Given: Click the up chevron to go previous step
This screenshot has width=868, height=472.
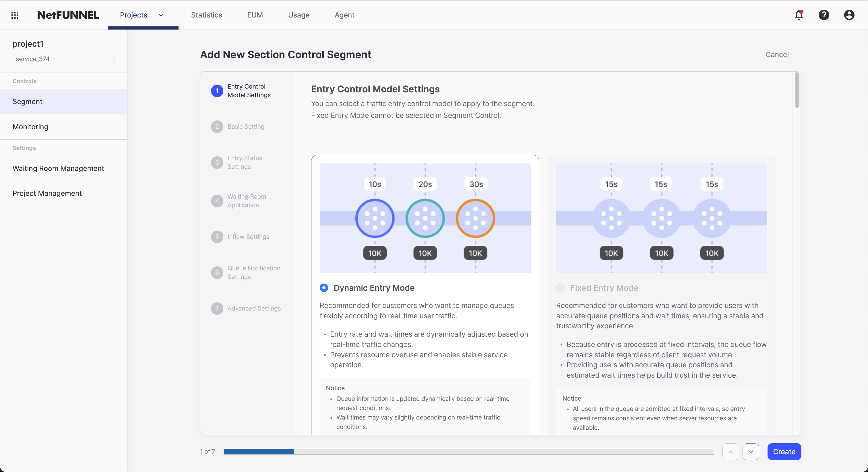Looking at the screenshot, I should (731, 451).
